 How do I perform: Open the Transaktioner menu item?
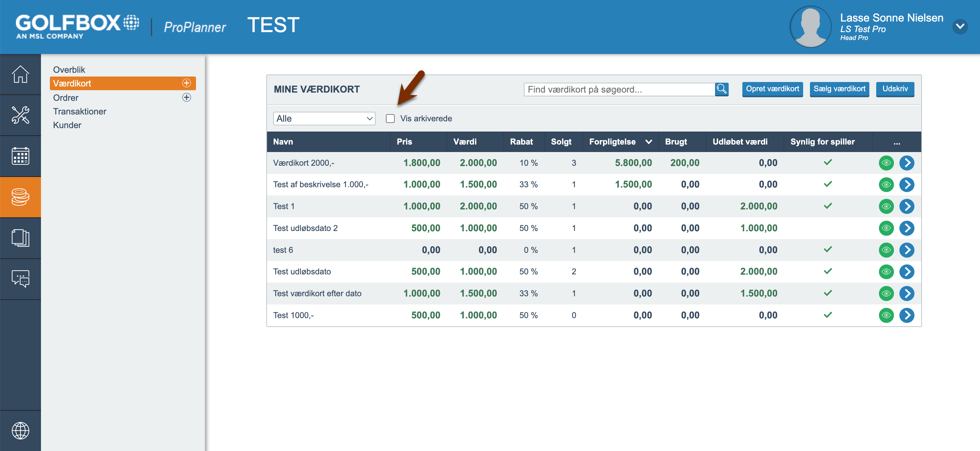(x=80, y=111)
